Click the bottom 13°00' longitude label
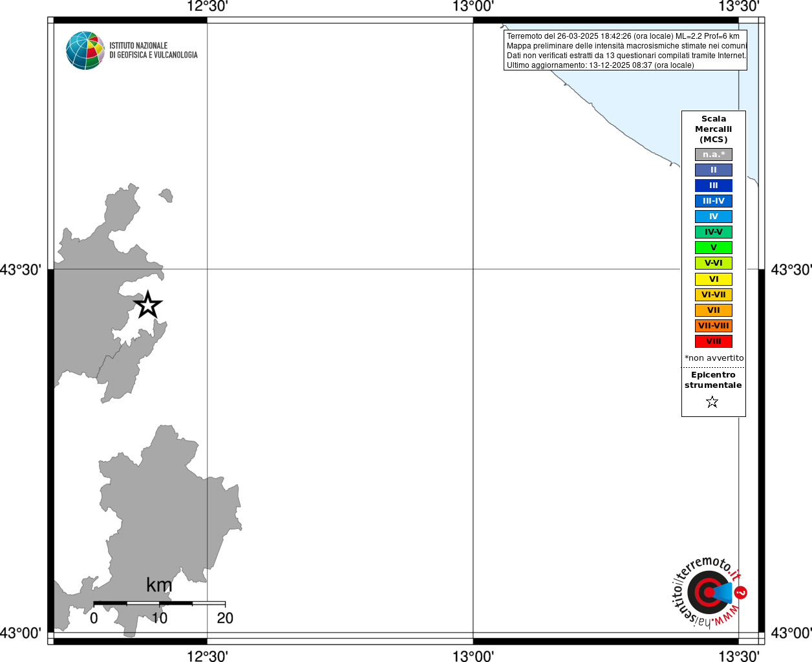The width and height of the screenshot is (812, 662). coord(473,656)
